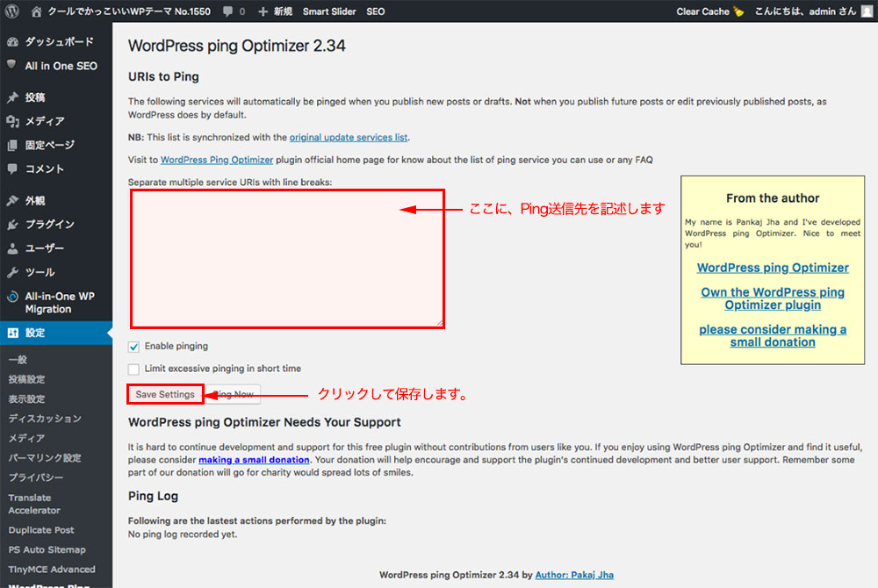Open the SEO admin bar menu
The image size is (878, 588).
pos(376,11)
